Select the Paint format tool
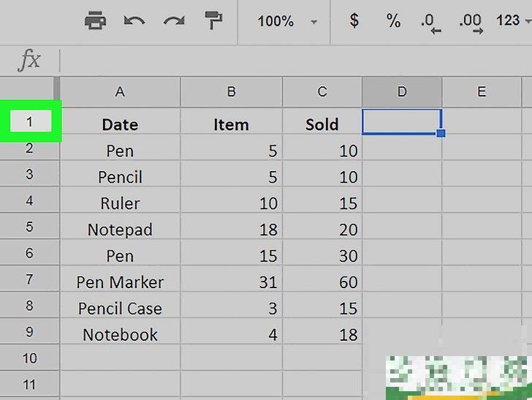Screen dimensions: 532x400 point(213,20)
